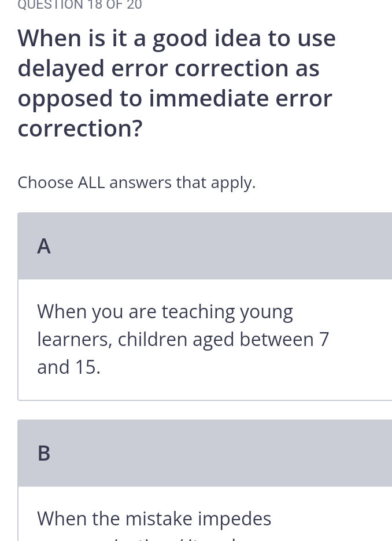392x541 pixels.
Task: Click the Choose ALL answers instruction
Action: [x=136, y=182]
